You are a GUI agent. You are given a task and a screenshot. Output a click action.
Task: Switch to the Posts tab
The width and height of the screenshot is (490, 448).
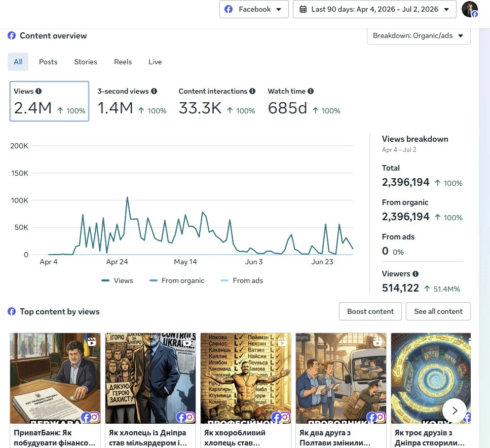pyautogui.click(x=48, y=62)
